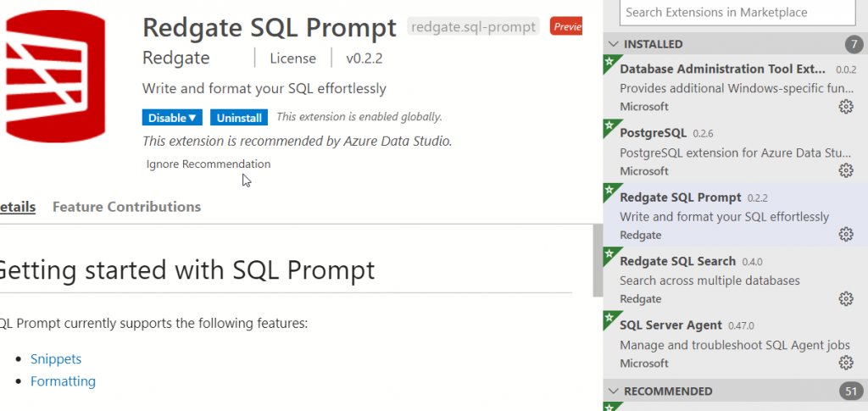Open the License link
This screenshot has width=868, height=411.
(x=292, y=58)
